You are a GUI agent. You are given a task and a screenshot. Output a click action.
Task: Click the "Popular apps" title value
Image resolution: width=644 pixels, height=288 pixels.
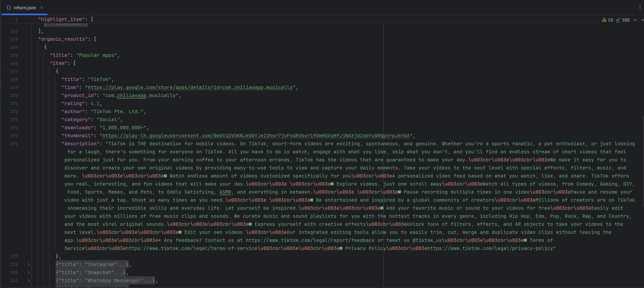pos(97,55)
